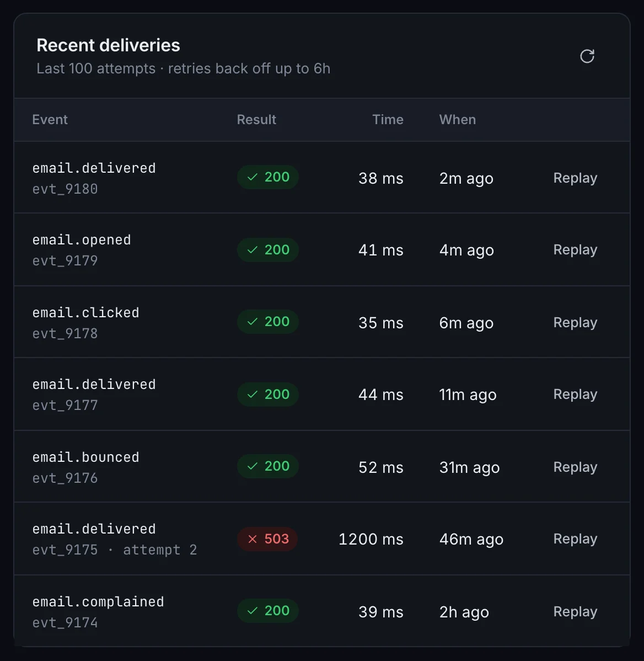
Task: Click the 4m ago timestamp
Action: tap(466, 250)
